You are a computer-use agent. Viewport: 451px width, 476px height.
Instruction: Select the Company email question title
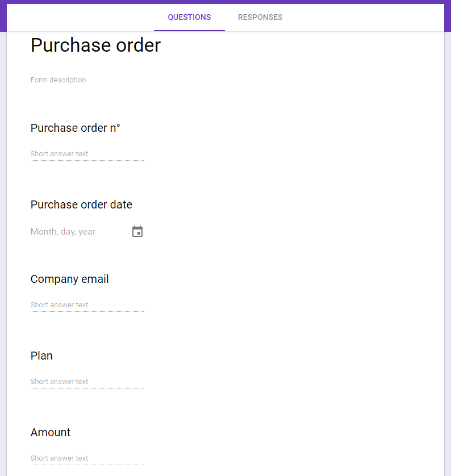pos(69,279)
